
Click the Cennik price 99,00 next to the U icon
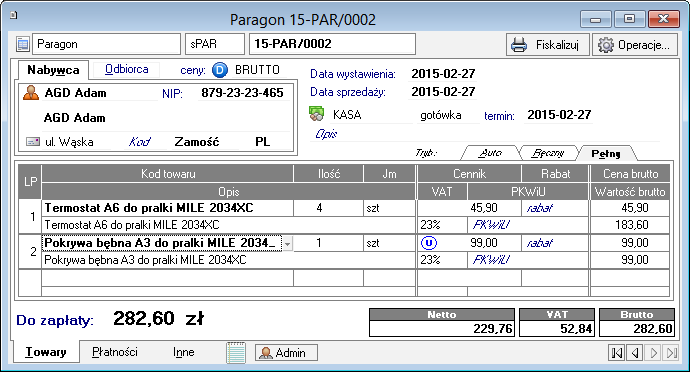pos(483,243)
